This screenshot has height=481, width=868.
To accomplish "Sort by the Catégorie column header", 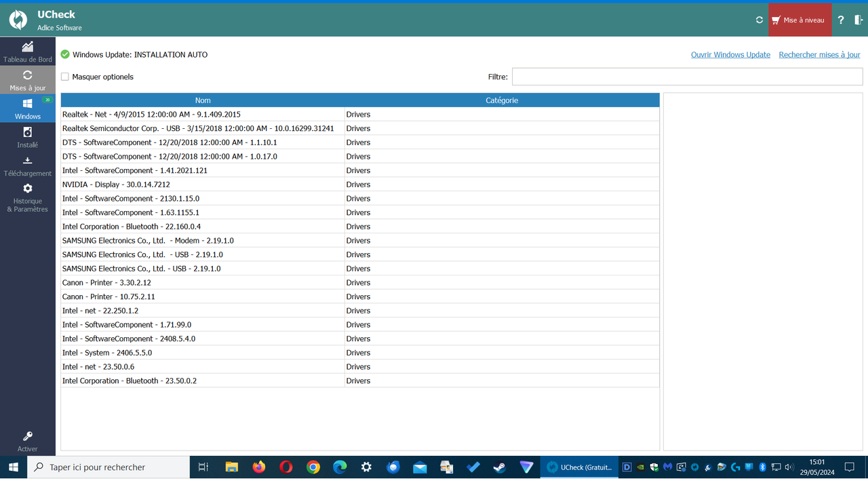I will point(502,100).
